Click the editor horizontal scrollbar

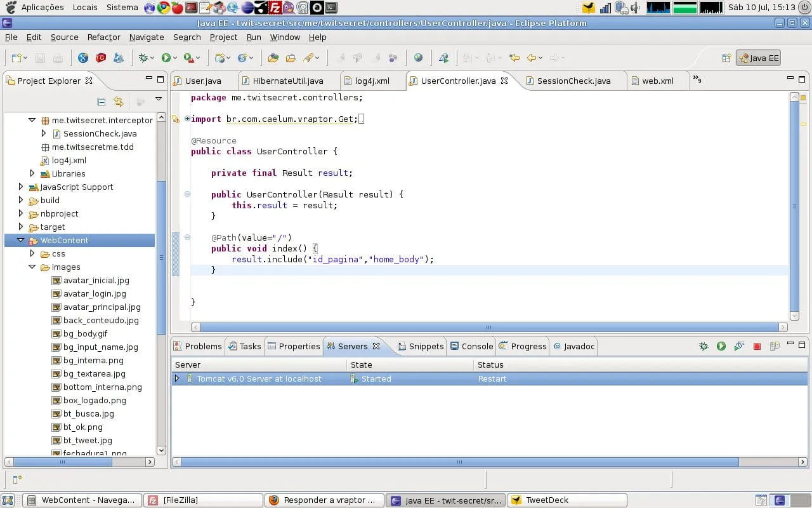(x=488, y=328)
